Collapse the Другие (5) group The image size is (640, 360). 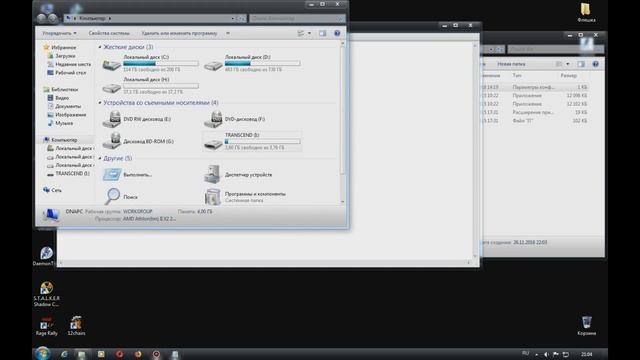coord(100,158)
